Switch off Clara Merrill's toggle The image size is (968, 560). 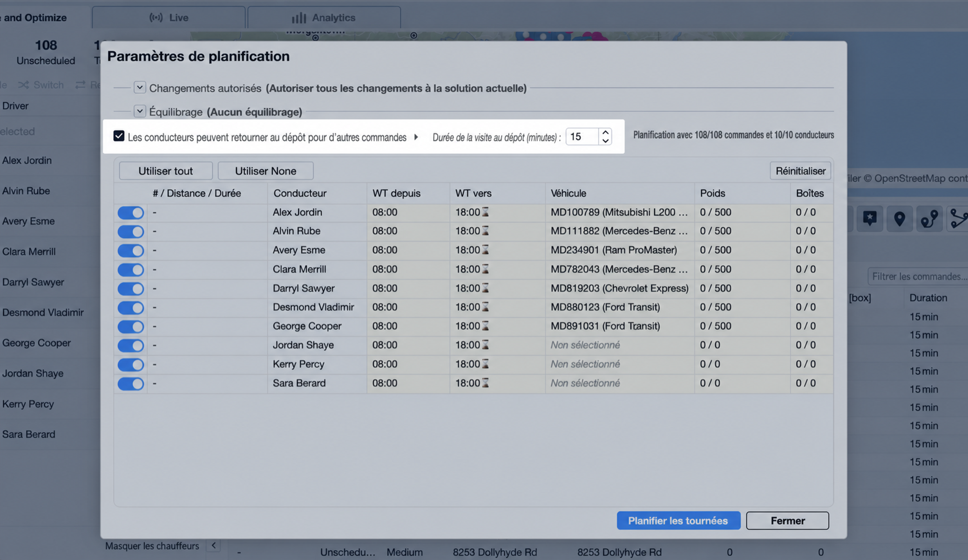pos(131,270)
